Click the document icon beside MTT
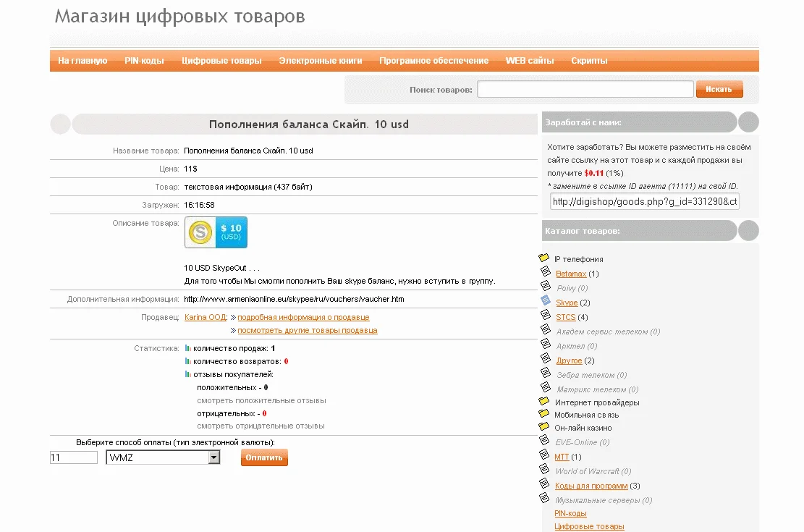This screenshot has height=532, width=804. click(x=544, y=454)
